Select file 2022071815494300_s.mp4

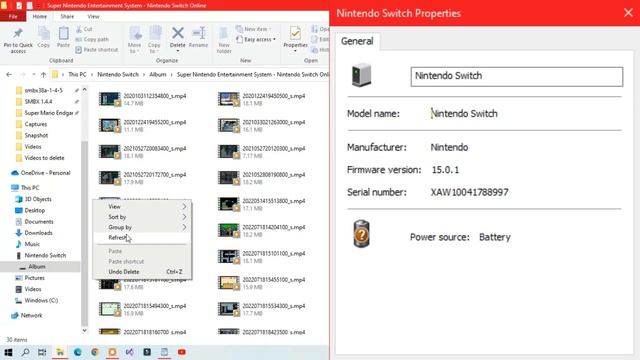(143, 309)
